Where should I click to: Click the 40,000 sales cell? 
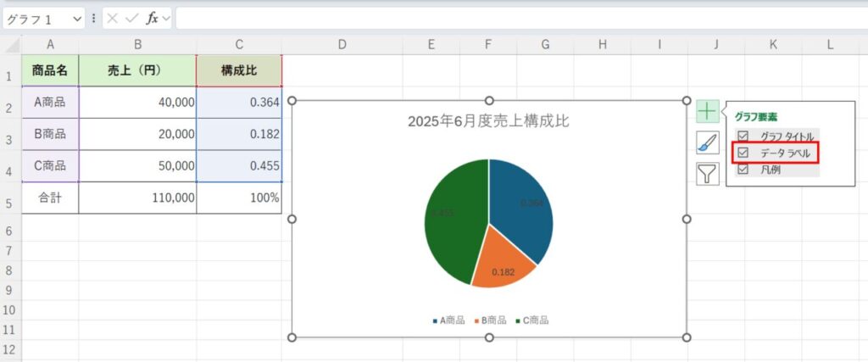tap(137, 103)
